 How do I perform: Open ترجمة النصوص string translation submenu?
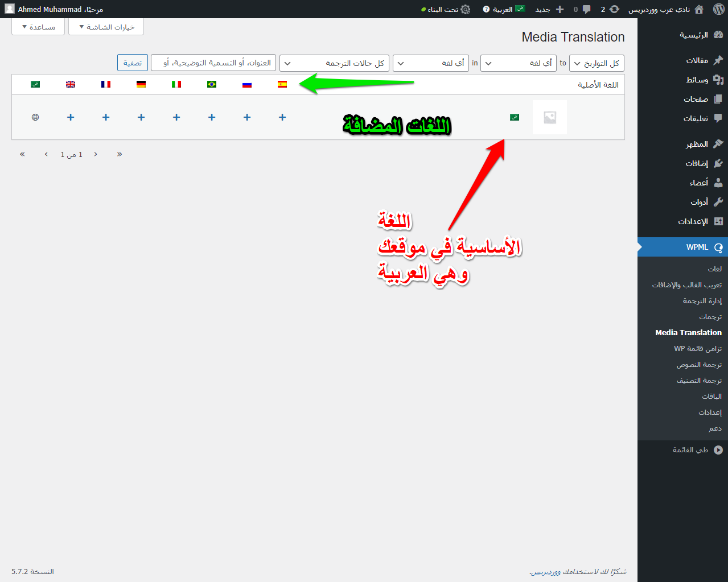point(699,364)
